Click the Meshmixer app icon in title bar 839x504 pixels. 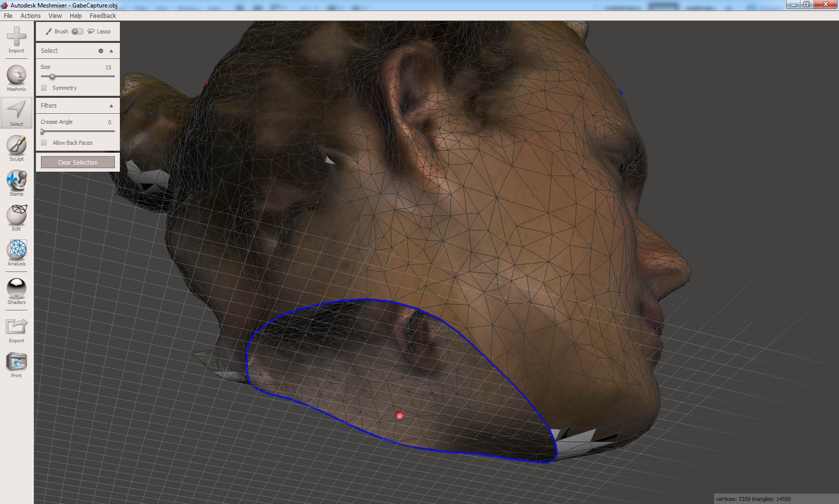click(4, 5)
